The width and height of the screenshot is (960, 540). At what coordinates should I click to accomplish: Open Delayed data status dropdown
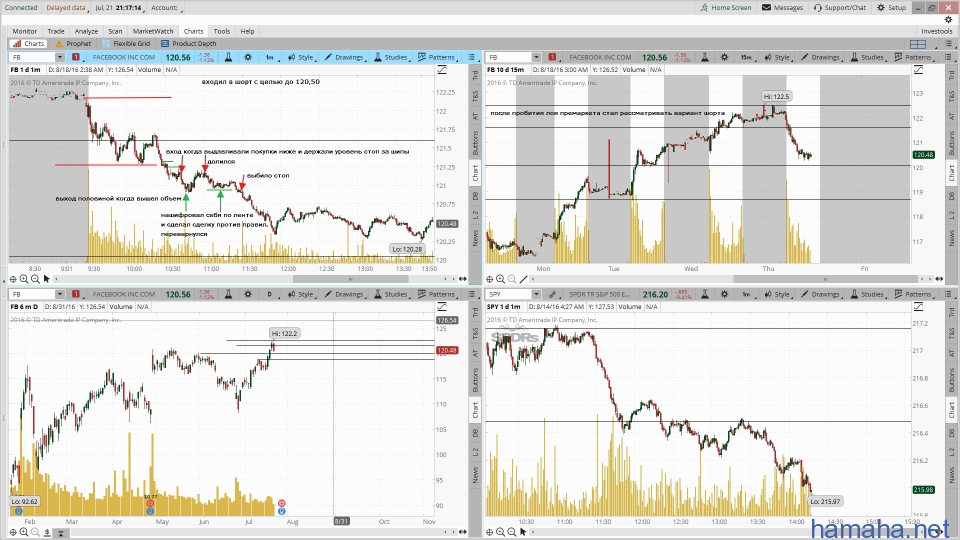tap(67, 8)
